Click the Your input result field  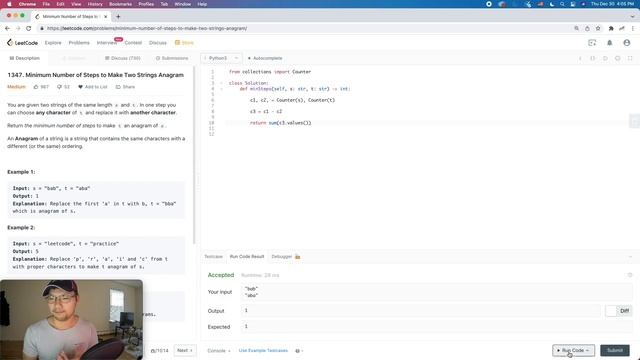(x=436, y=292)
